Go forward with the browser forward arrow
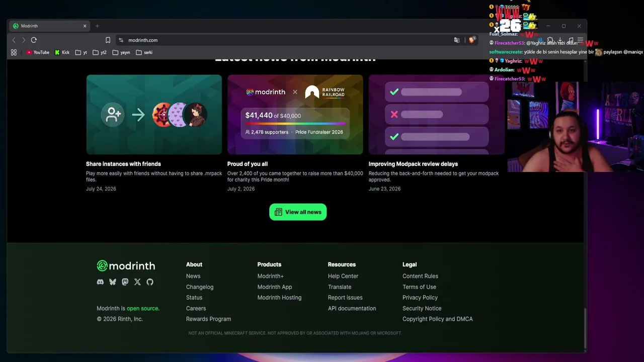 tap(23, 40)
